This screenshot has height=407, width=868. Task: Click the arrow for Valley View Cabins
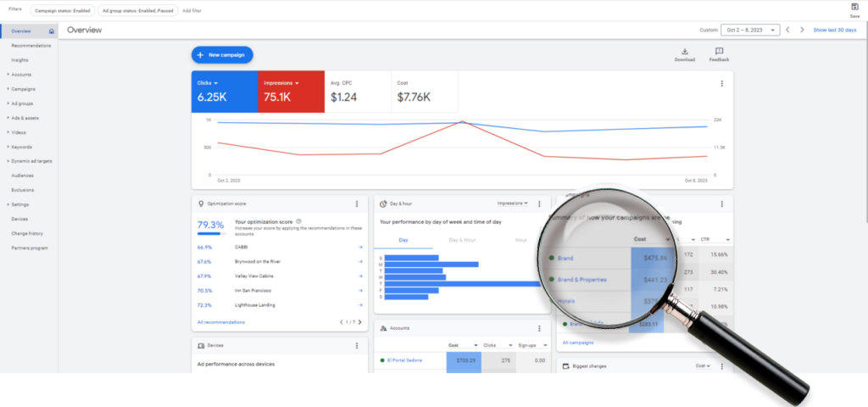point(360,276)
